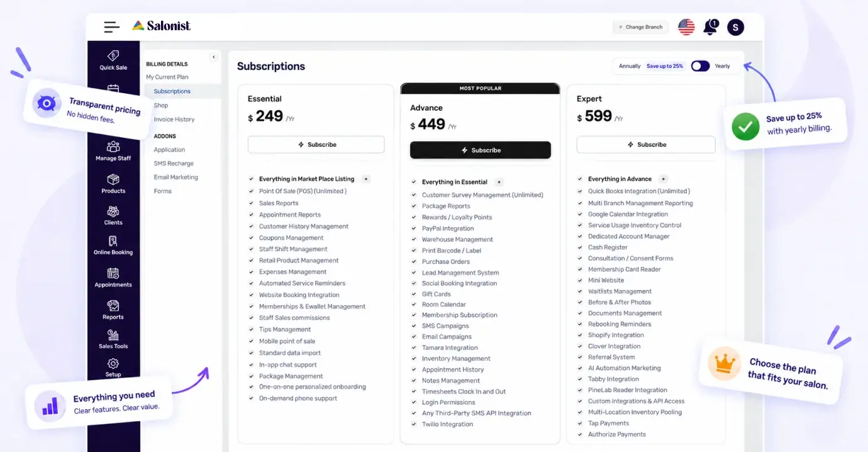Open the hamburger menu icon
The height and width of the screenshot is (452, 868).
coord(112,26)
